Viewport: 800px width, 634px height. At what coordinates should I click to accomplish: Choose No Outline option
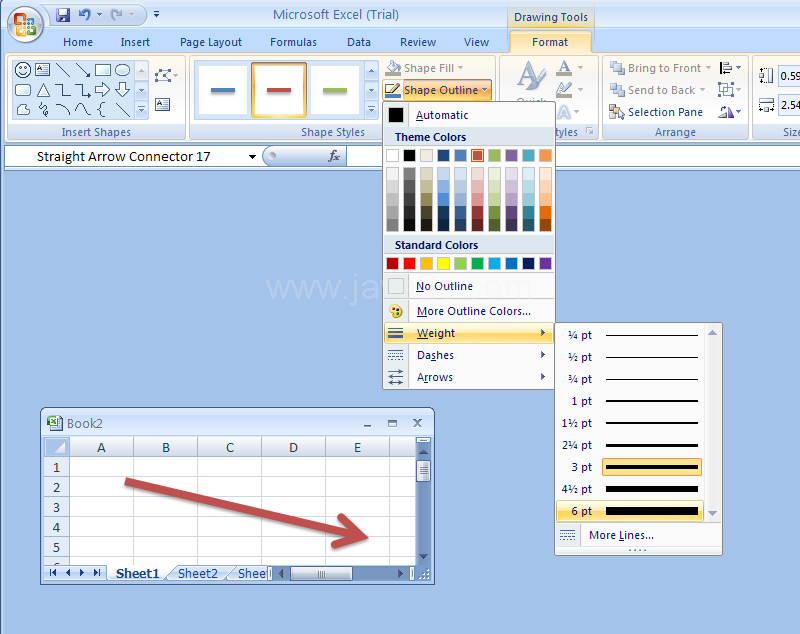(469, 286)
